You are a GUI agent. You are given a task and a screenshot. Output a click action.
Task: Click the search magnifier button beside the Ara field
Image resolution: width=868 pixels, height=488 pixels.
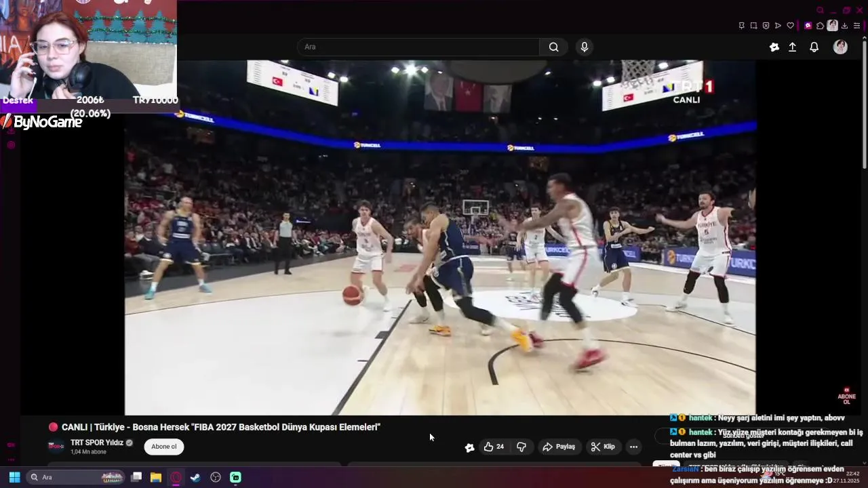pyautogui.click(x=554, y=47)
